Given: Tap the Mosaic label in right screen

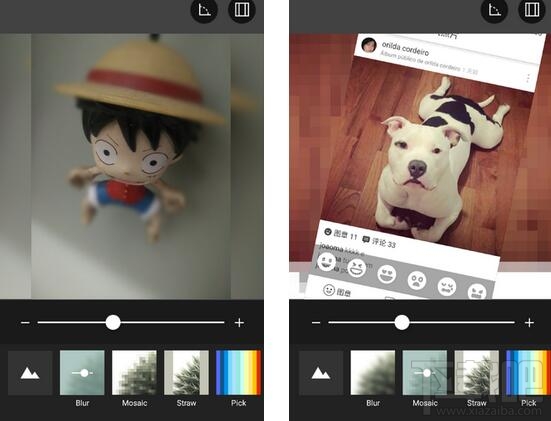Looking at the screenshot, I should coord(425,403).
